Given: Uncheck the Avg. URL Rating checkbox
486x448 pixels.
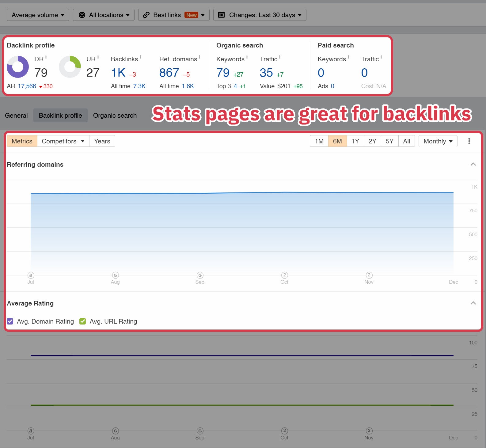Looking at the screenshot, I should point(83,321).
